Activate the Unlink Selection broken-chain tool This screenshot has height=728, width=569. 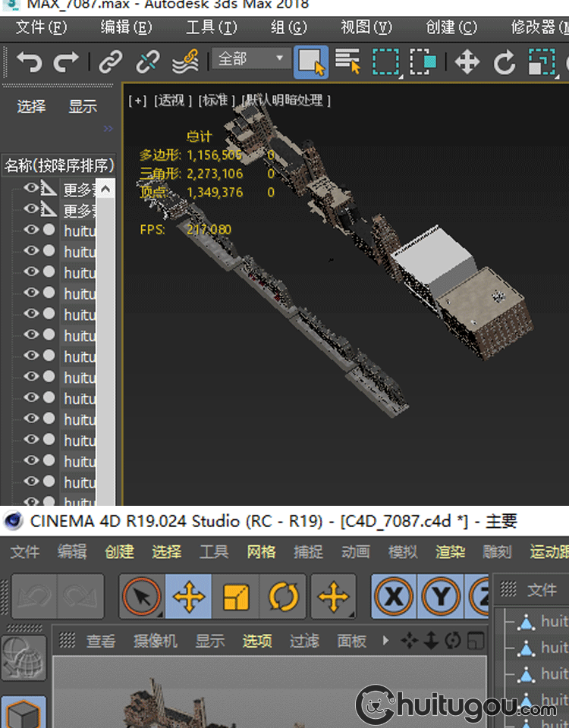[148, 61]
